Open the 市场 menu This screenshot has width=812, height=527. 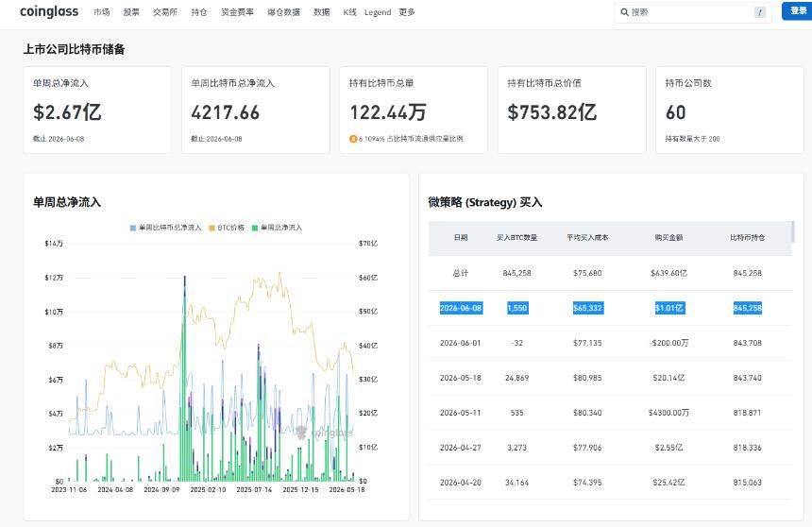click(102, 12)
